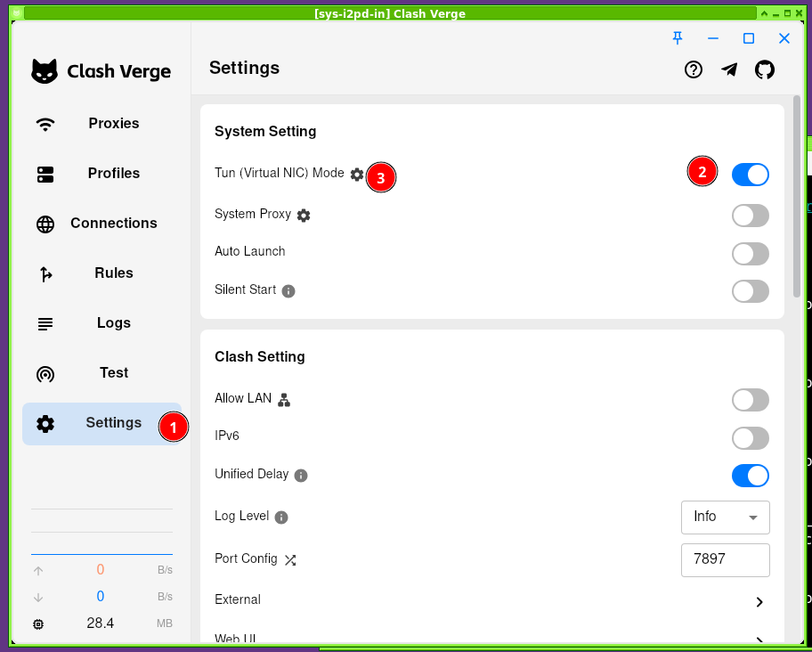Open the Proxies page label
This screenshot has height=652, width=812.
(114, 123)
